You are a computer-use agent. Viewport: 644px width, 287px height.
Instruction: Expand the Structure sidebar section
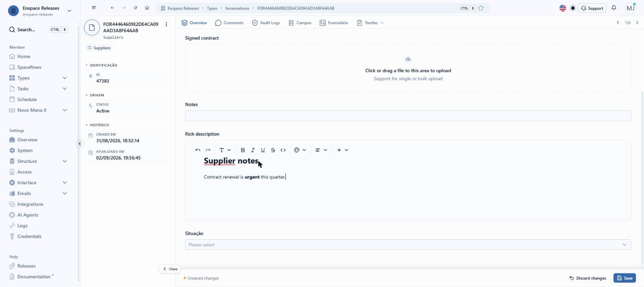39,161
